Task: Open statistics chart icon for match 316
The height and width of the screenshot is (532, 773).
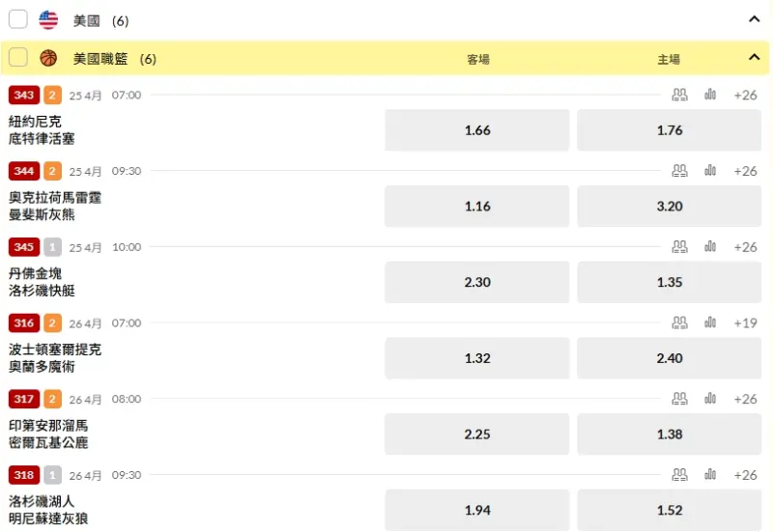Action: tap(710, 322)
